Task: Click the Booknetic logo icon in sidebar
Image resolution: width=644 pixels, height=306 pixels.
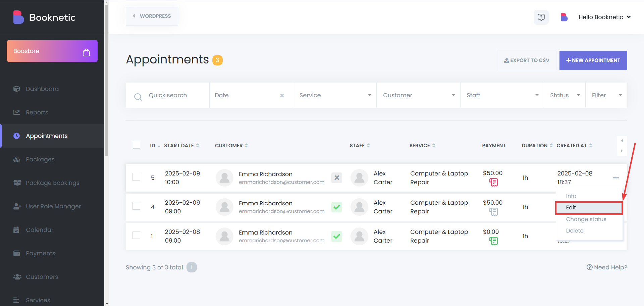Action: [18, 17]
